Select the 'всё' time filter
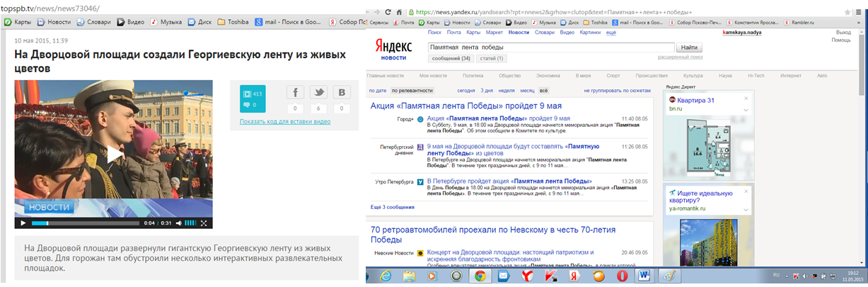868x287 pixels. [543, 91]
